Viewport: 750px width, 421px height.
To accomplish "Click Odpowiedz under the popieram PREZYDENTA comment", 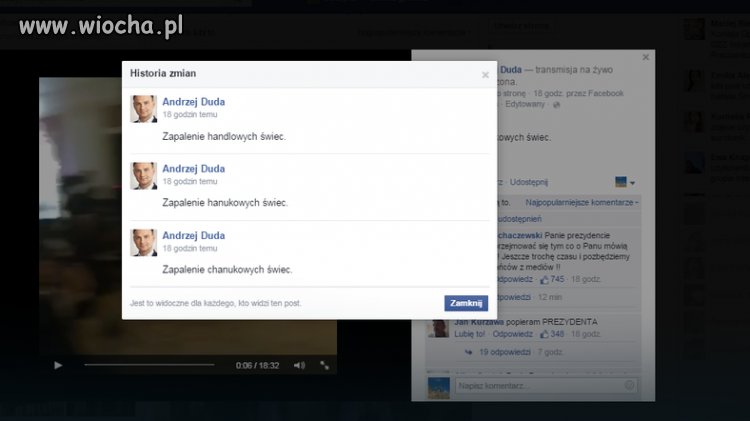I will 512,334.
